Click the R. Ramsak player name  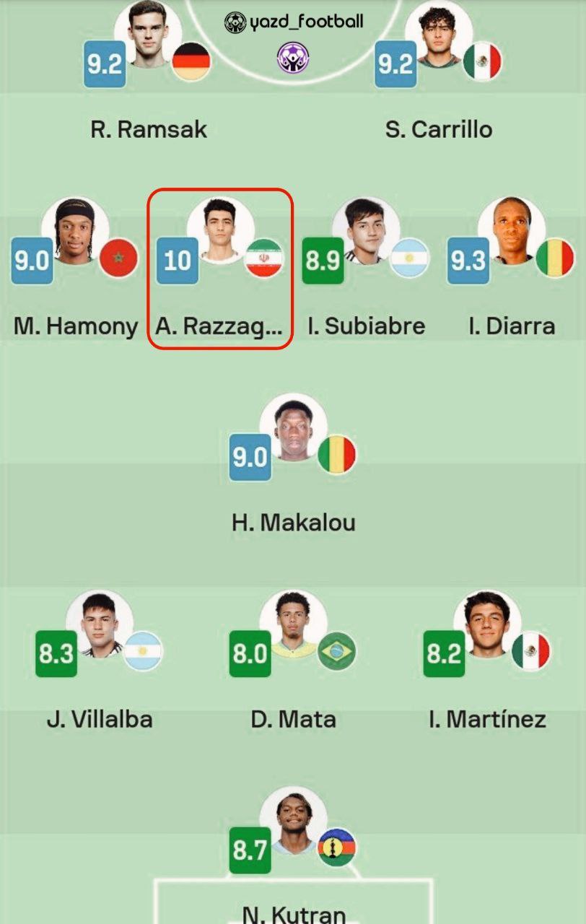pyautogui.click(x=149, y=129)
